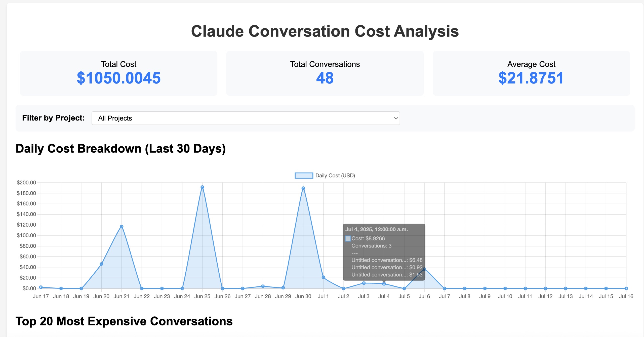Click tooltip entry 'Untitled conversation...: $6.48'
The height and width of the screenshot is (337, 644).
click(387, 260)
